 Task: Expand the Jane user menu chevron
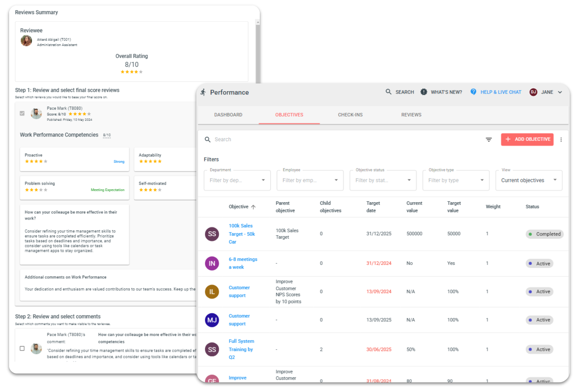point(560,92)
